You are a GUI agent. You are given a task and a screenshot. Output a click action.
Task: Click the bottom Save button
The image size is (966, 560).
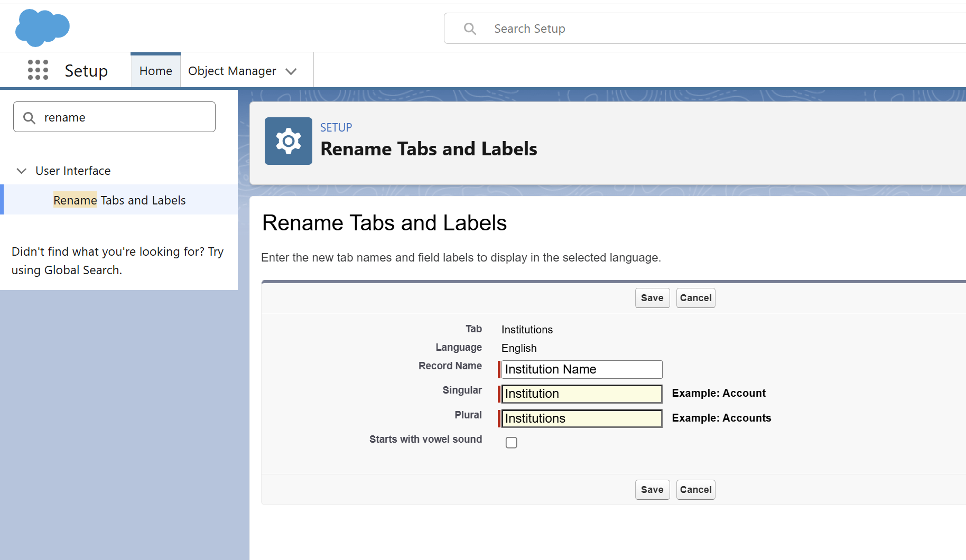(x=652, y=490)
